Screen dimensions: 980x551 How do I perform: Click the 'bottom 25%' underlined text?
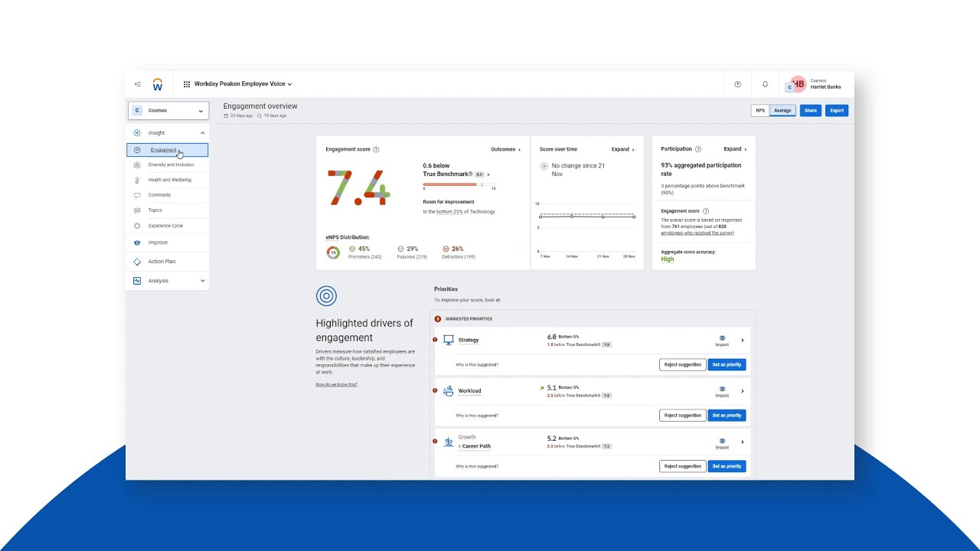point(451,212)
